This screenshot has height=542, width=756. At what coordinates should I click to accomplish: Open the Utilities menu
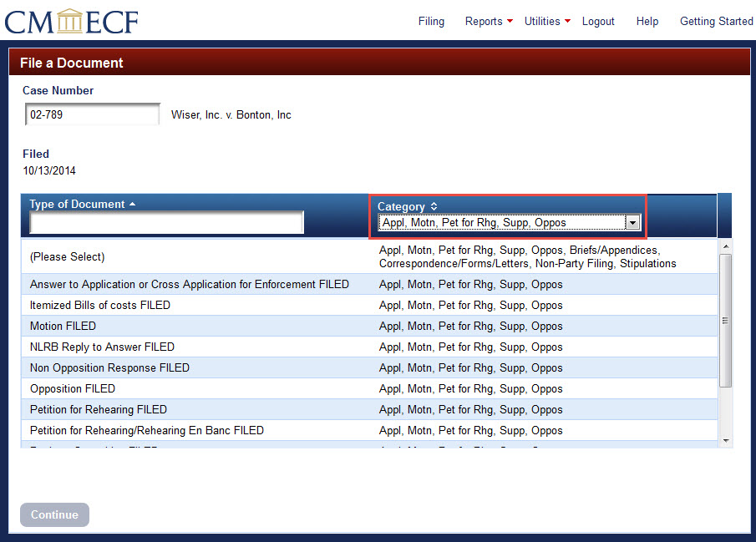pyautogui.click(x=542, y=21)
